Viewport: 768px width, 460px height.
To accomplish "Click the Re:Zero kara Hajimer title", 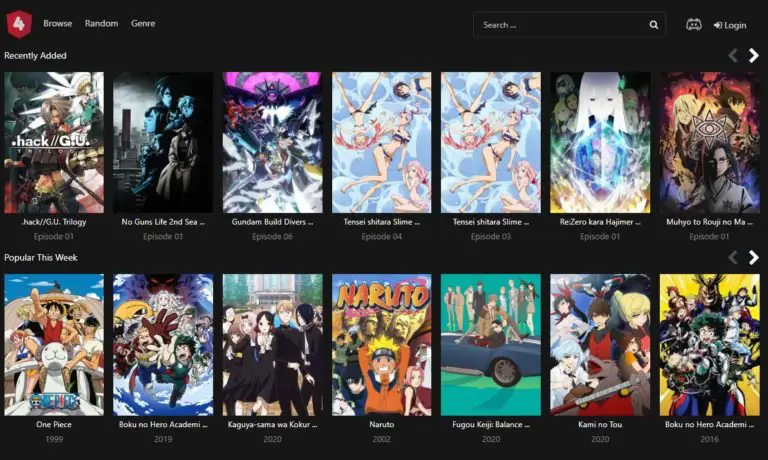I will pos(600,222).
